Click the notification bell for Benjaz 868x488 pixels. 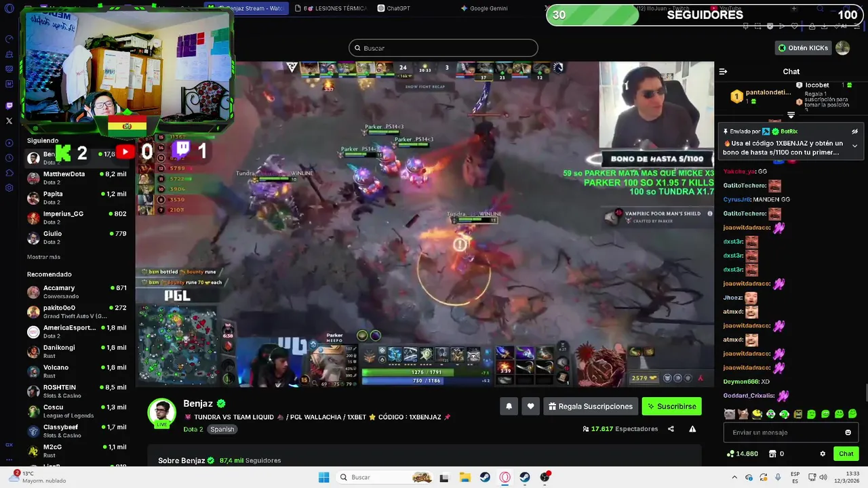tap(509, 406)
